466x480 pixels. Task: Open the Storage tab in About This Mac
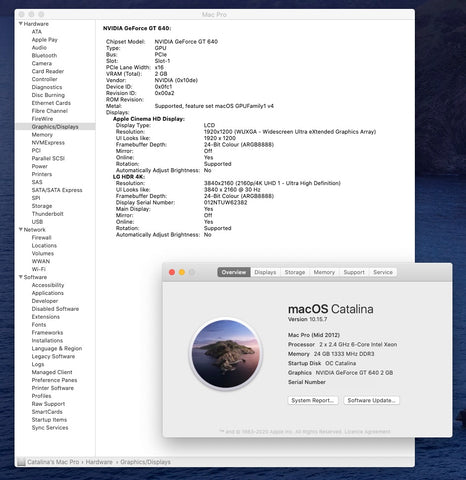point(295,272)
